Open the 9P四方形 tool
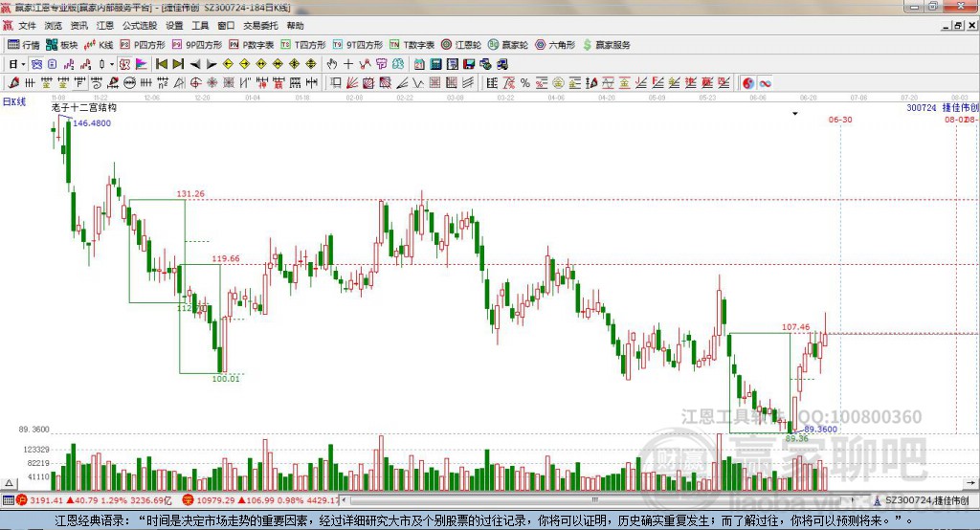 pyautogui.click(x=197, y=45)
